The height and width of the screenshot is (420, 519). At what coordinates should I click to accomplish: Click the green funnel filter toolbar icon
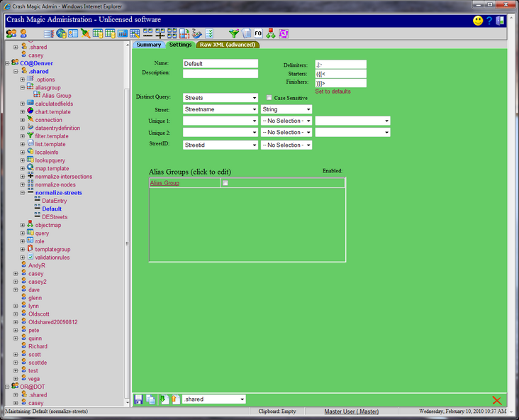pyautogui.click(x=233, y=33)
